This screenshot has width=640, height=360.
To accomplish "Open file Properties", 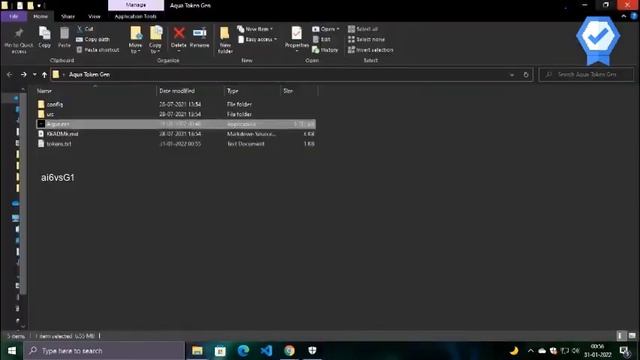I will point(297,39).
